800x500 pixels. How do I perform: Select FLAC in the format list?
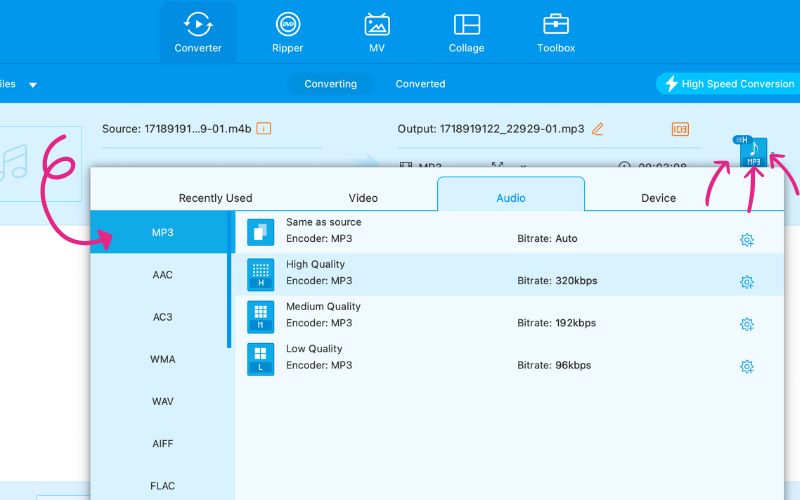pos(162,486)
